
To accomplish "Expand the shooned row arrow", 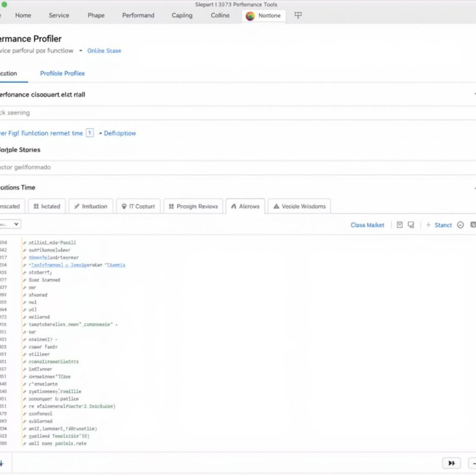I will [x=25, y=295].
